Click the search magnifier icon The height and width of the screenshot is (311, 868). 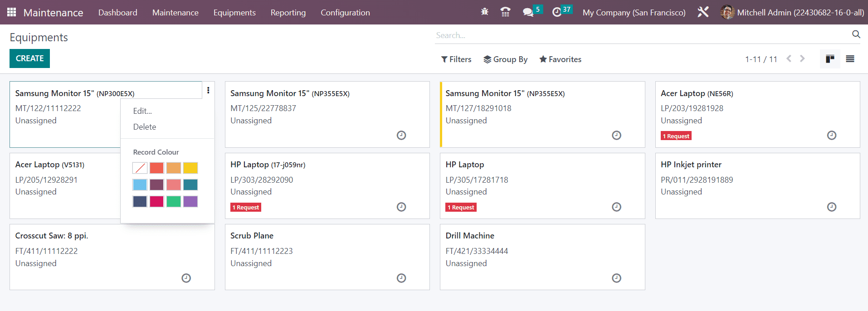856,34
